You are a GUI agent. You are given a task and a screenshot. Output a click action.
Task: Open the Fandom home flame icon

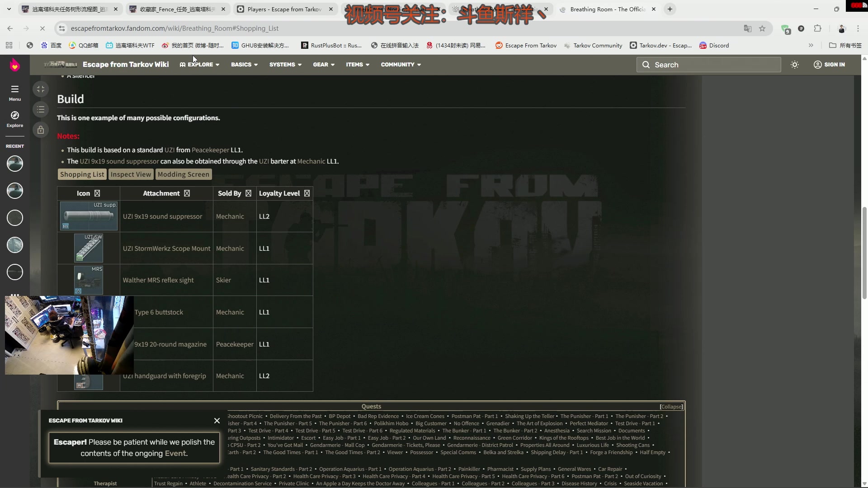(15, 65)
